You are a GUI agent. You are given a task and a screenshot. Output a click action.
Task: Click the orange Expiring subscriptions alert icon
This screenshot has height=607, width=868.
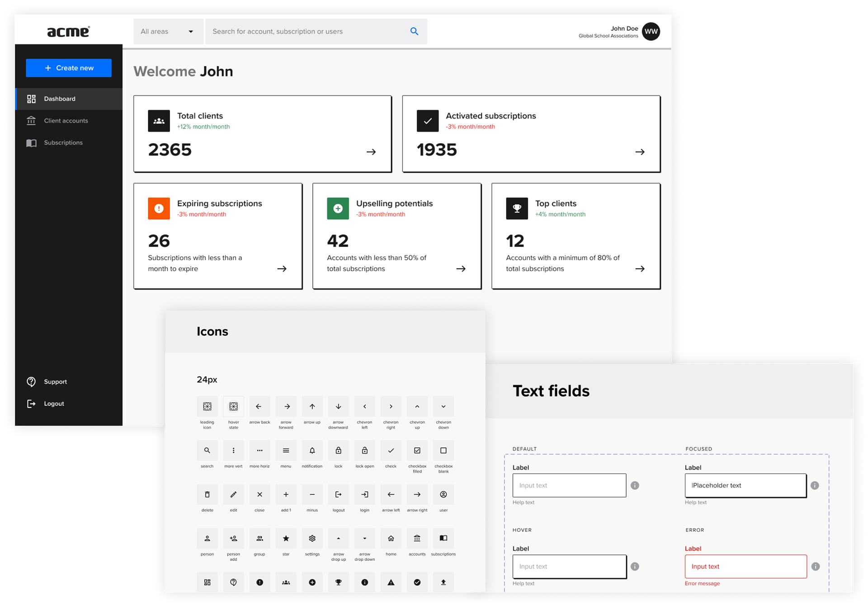[x=159, y=209]
